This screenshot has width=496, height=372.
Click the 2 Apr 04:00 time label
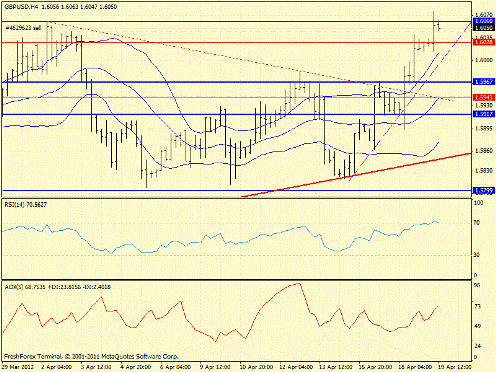click(x=56, y=367)
